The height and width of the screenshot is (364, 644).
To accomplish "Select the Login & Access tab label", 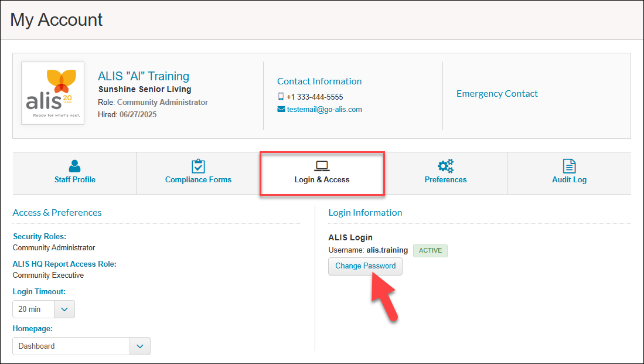I will [322, 179].
